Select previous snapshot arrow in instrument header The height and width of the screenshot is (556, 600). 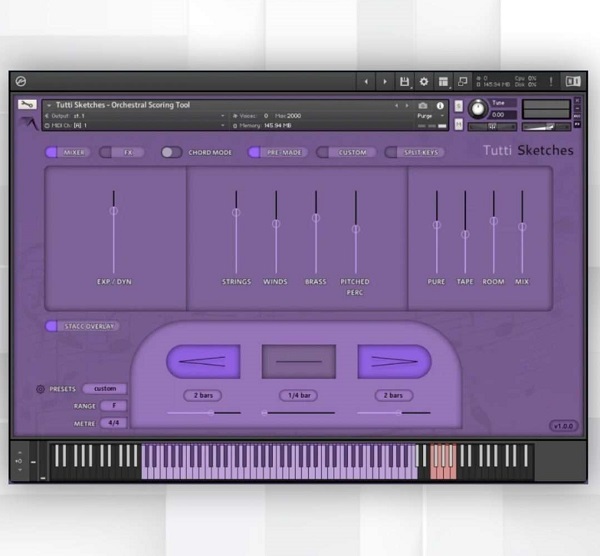pos(396,105)
